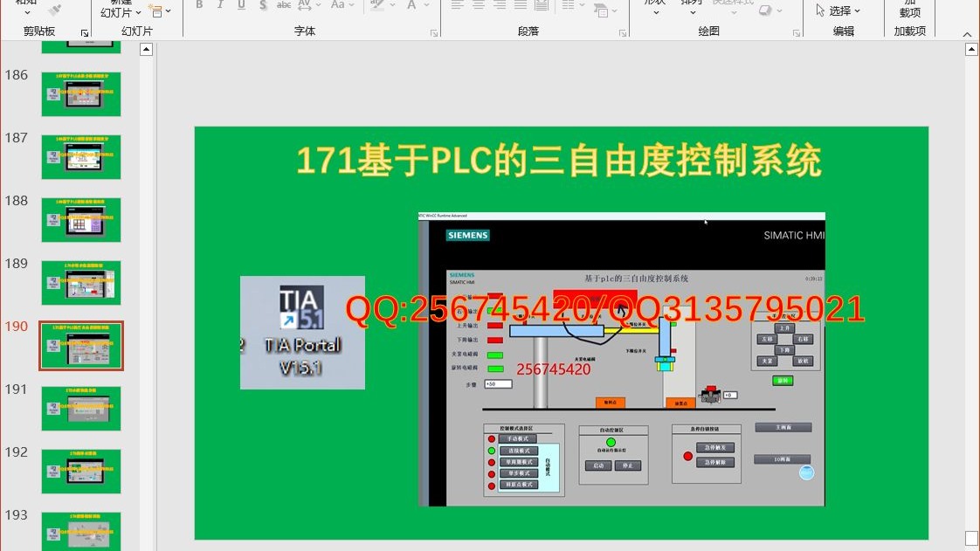Select slide 188 thumbnail
The height and width of the screenshot is (551, 980).
[81, 220]
